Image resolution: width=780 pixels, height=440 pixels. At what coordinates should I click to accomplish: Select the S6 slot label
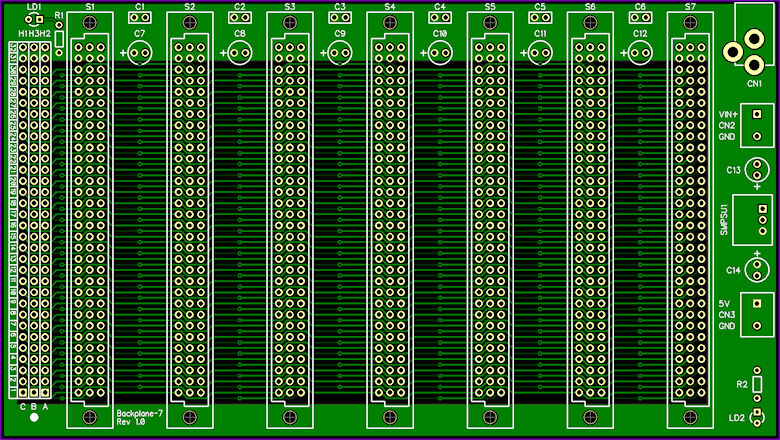pos(590,6)
